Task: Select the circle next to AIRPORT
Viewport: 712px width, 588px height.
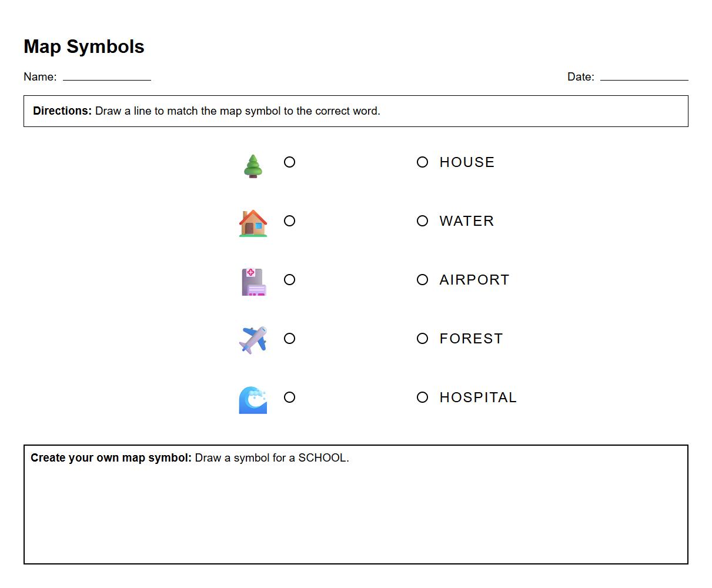Action: 422,280
